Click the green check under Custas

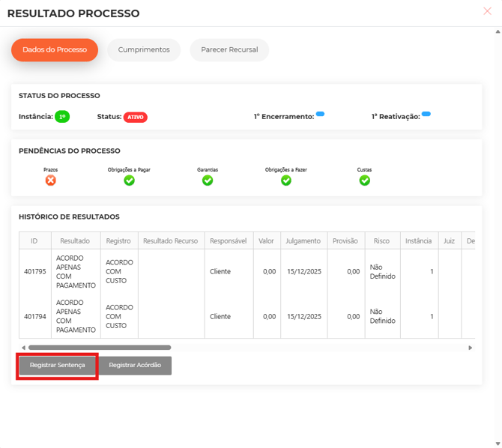click(x=364, y=181)
